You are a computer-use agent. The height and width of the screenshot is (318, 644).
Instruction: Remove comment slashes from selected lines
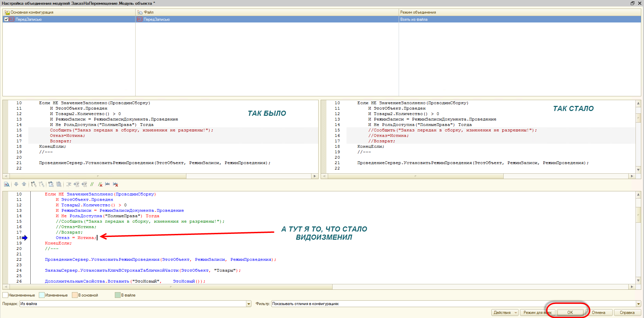100,184
